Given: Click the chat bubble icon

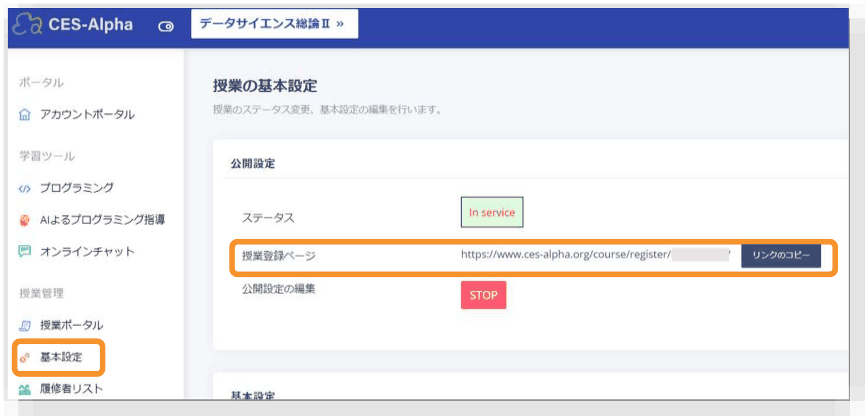Looking at the screenshot, I should click(x=24, y=251).
